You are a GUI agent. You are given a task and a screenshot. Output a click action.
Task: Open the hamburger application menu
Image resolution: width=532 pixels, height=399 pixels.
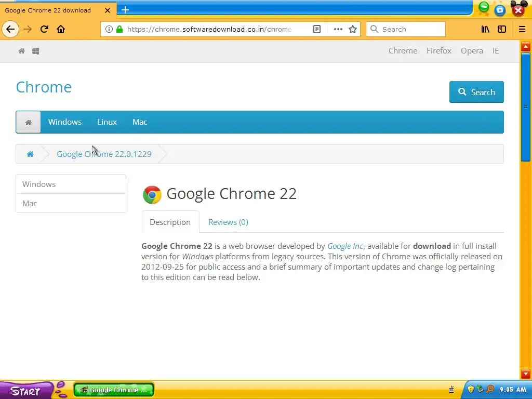click(522, 29)
